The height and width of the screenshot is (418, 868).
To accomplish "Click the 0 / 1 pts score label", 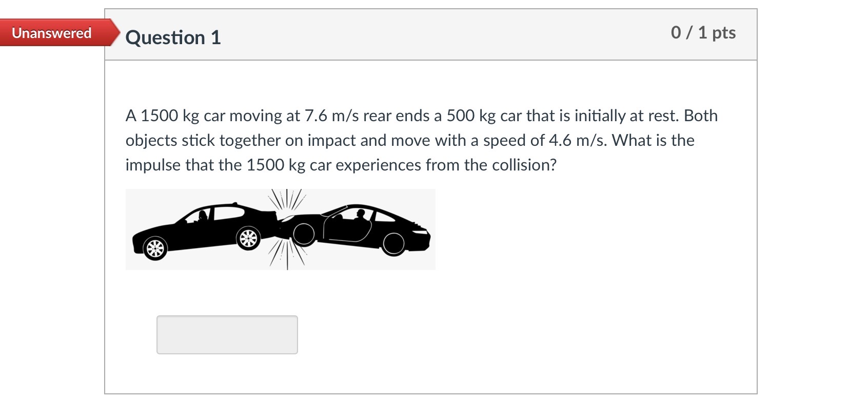I will (702, 32).
